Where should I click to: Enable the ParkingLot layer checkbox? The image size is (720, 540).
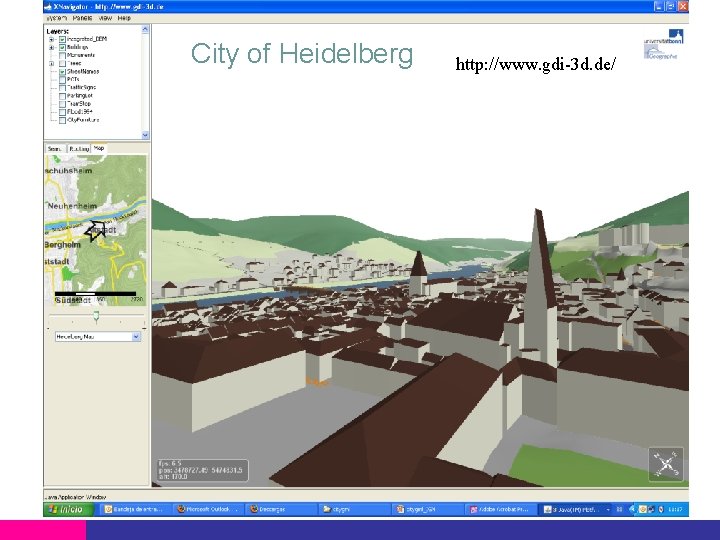tap(62, 96)
